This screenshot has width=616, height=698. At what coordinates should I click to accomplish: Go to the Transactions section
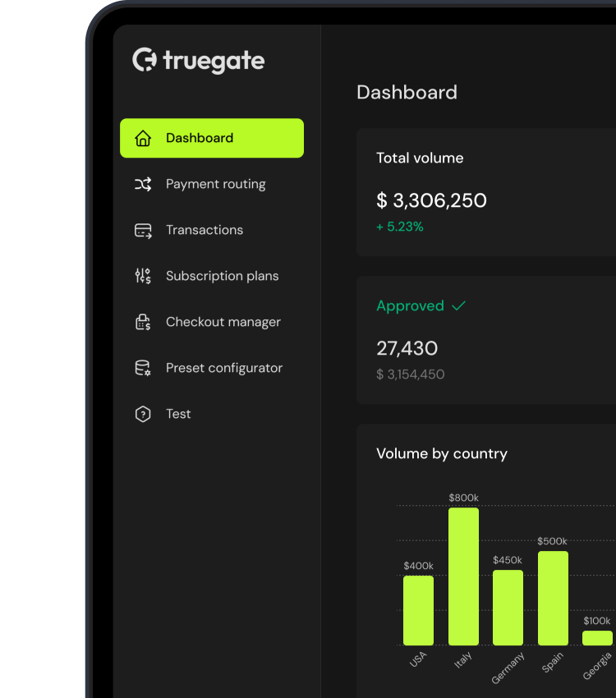[212, 230]
